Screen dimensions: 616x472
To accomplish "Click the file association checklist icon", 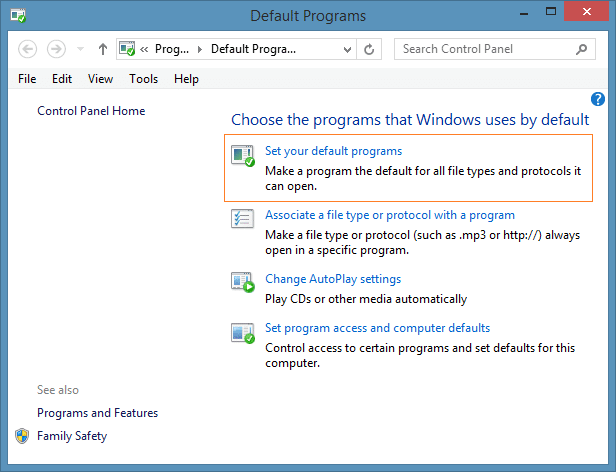I will (242, 219).
